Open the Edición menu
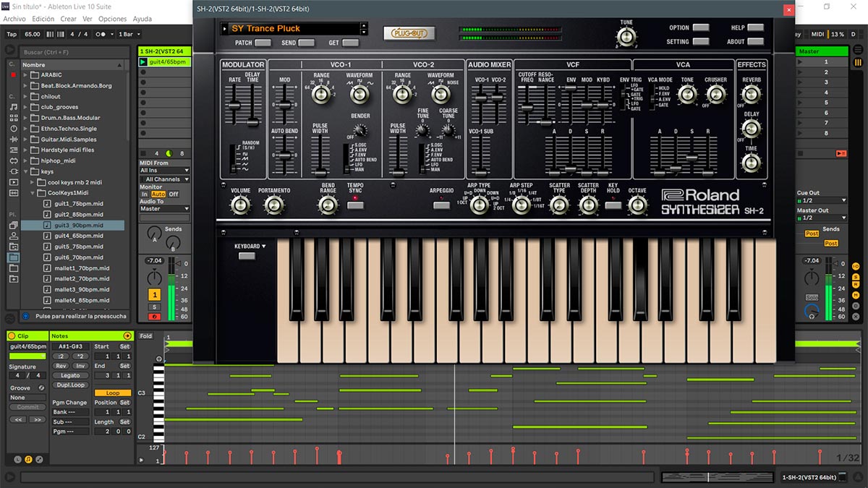Viewport: 868px width, 488px height. pos(43,19)
